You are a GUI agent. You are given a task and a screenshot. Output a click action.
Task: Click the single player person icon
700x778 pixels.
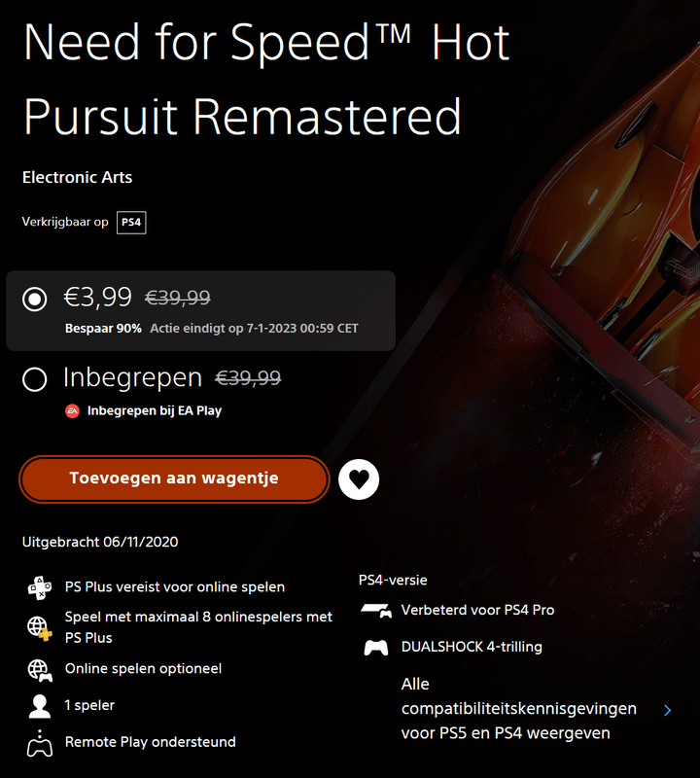tap(40, 706)
